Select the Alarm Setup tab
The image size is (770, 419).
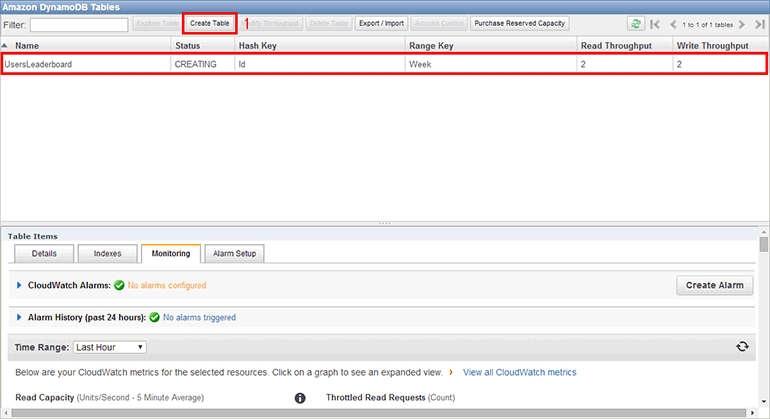pyautogui.click(x=234, y=253)
